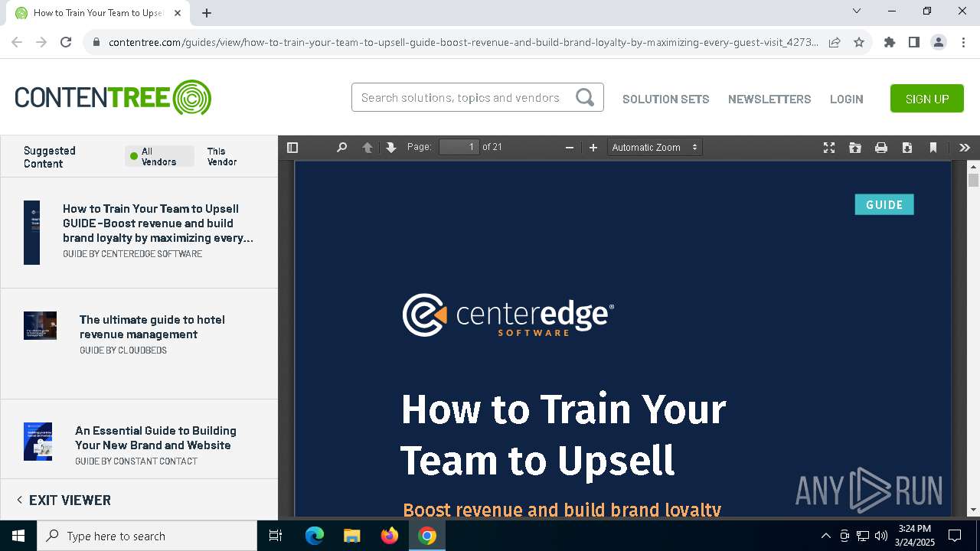Select All Vendors filter
Screen dimensions: 980x551
coord(159,156)
